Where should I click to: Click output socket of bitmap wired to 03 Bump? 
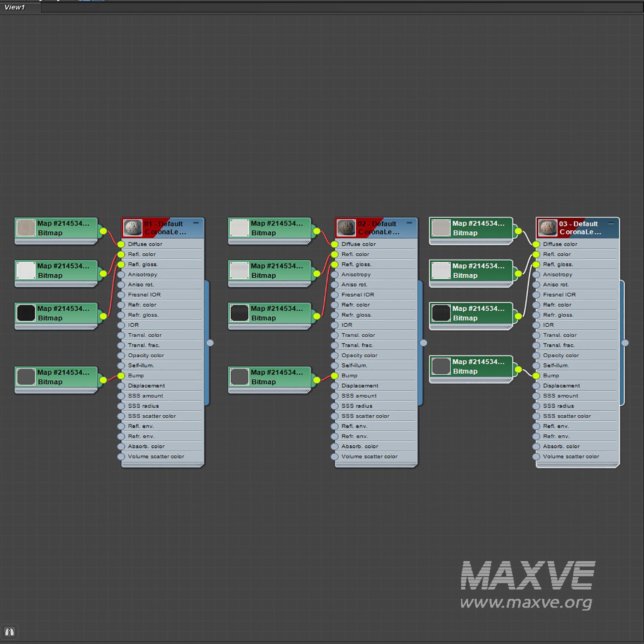(518, 369)
